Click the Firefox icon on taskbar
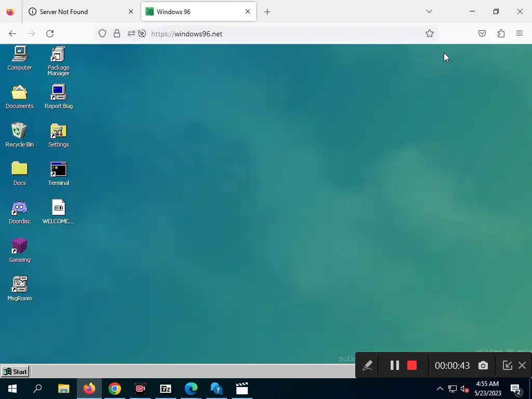Image resolution: width=532 pixels, height=399 pixels. (89, 389)
